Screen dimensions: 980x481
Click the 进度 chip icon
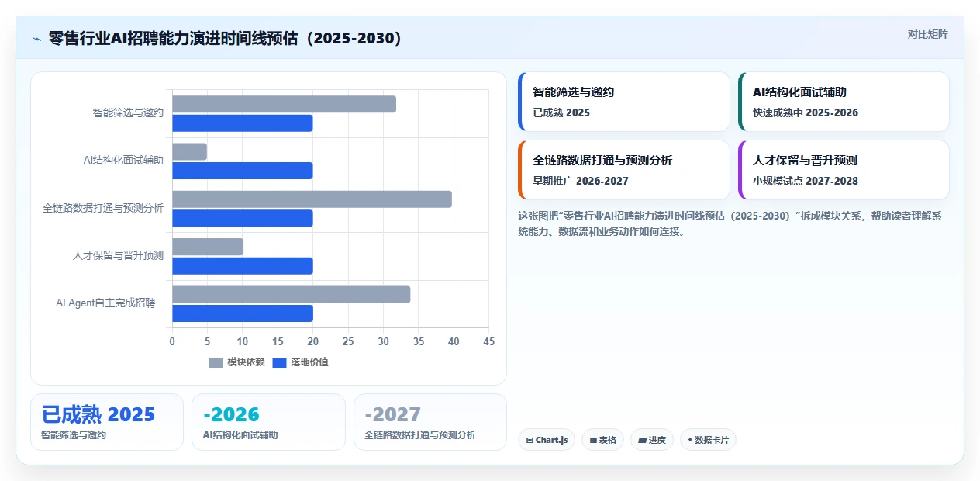click(x=642, y=440)
